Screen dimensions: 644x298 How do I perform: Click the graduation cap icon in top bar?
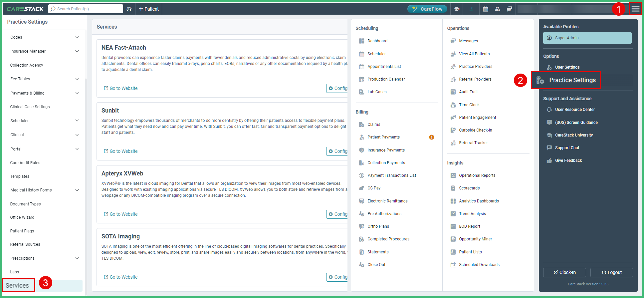click(457, 9)
